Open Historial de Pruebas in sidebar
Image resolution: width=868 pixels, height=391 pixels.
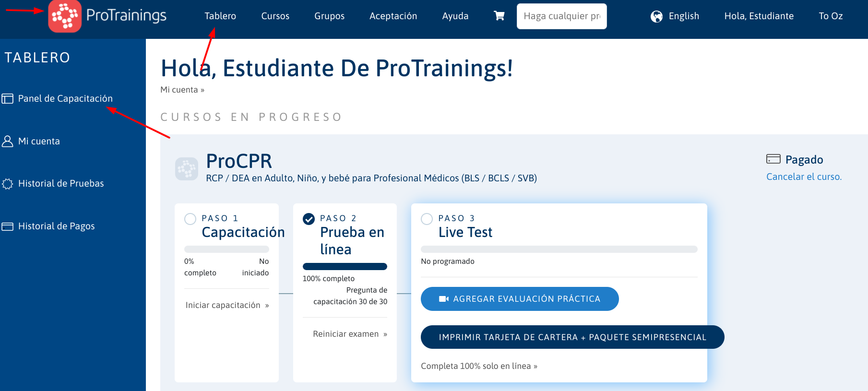click(x=61, y=183)
